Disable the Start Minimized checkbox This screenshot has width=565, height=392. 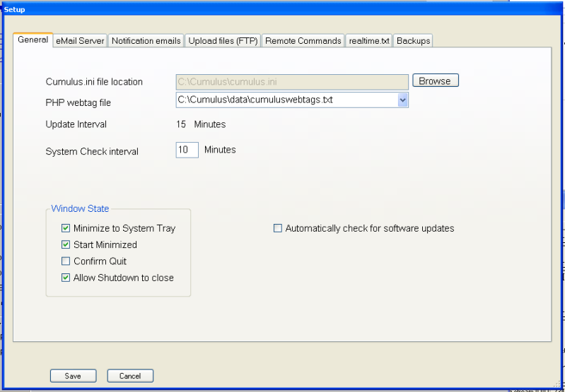coord(66,245)
